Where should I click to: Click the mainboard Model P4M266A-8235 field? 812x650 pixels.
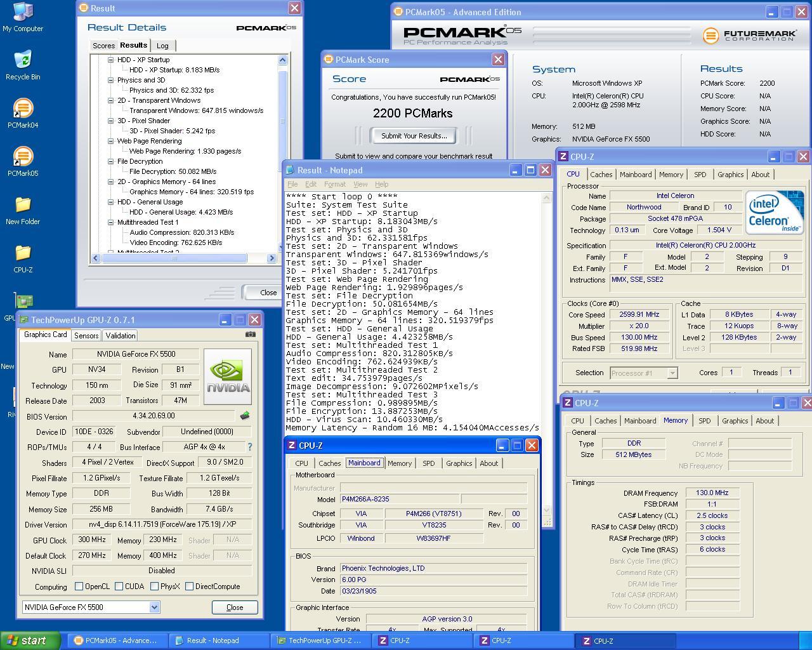tap(400, 500)
